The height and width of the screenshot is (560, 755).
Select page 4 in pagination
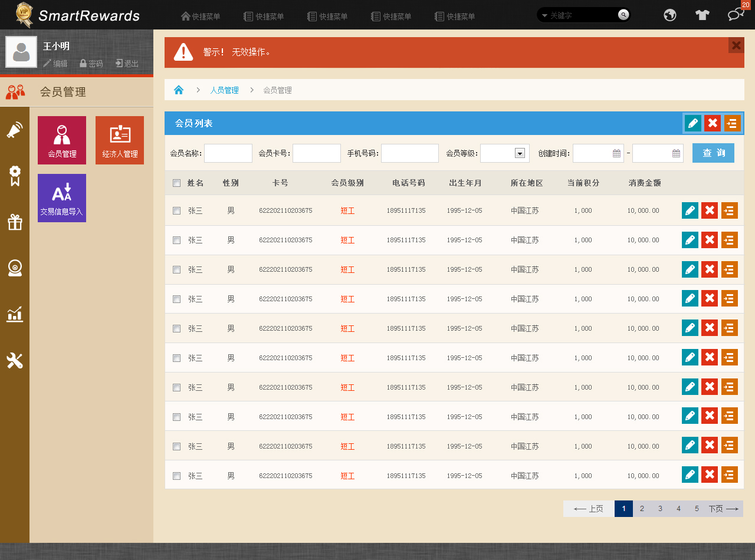(678, 509)
